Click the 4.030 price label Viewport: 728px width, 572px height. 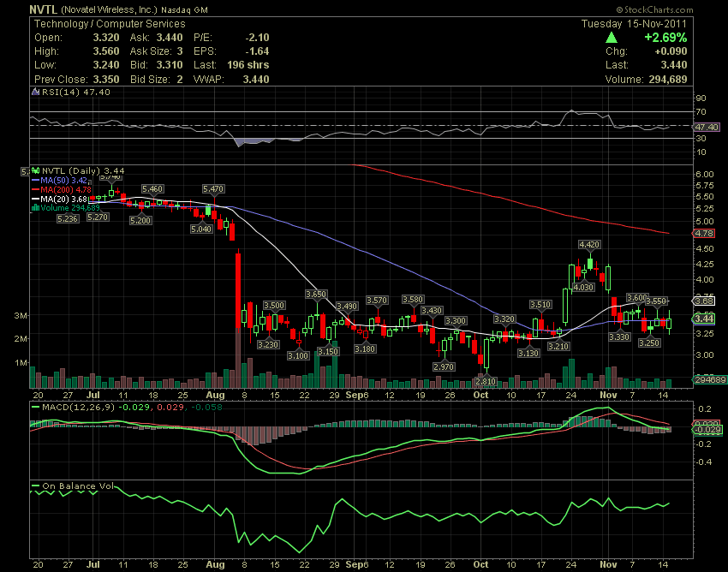pyautogui.click(x=583, y=287)
